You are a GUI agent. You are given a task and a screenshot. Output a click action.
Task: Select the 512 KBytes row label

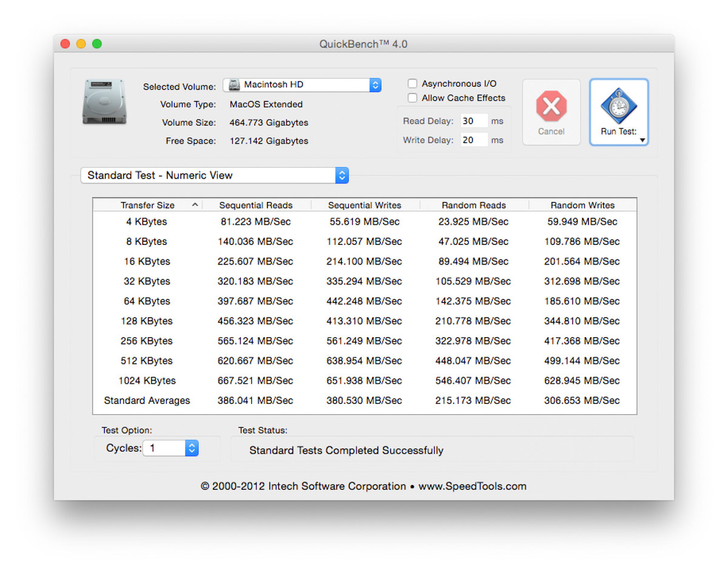147,361
